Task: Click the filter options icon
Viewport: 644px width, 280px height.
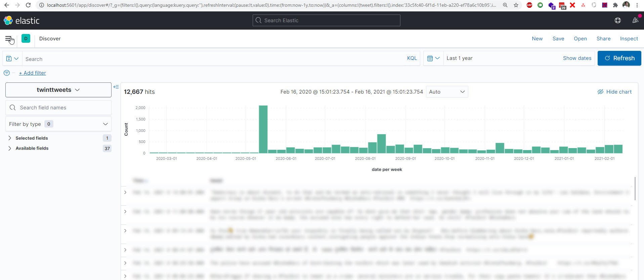Action: click(6, 73)
